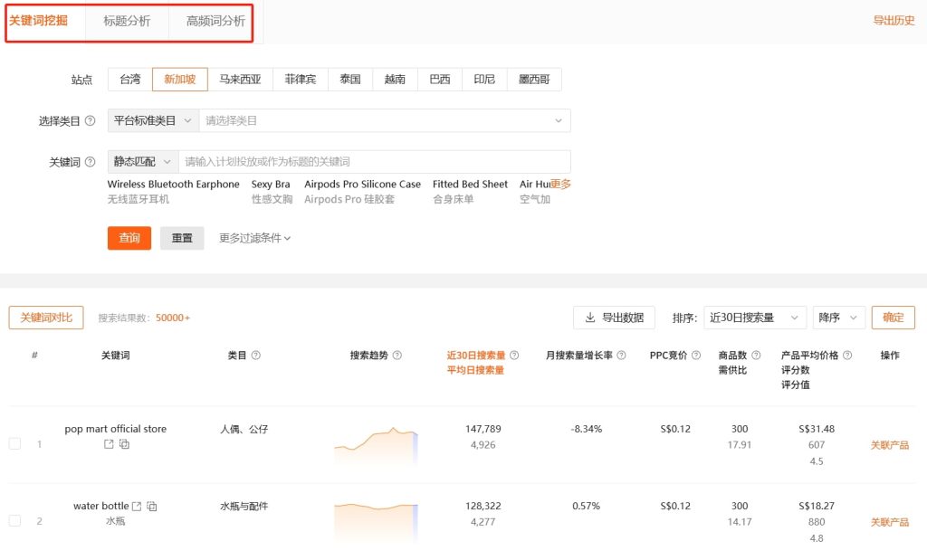Screen dimensions: 927x560
Task: Click help icon next to 搜索趋势 header
Action: click(x=397, y=356)
